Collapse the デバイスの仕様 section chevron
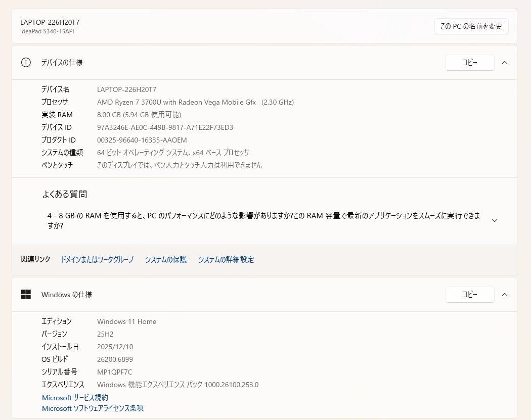The width and height of the screenshot is (531, 420). point(505,63)
